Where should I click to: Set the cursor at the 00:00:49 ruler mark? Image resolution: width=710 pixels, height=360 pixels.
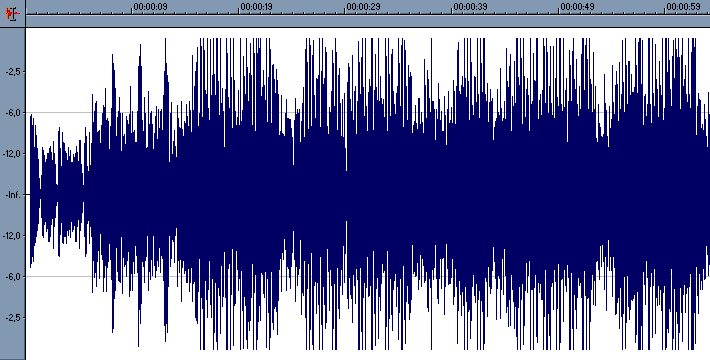click(577, 7)
